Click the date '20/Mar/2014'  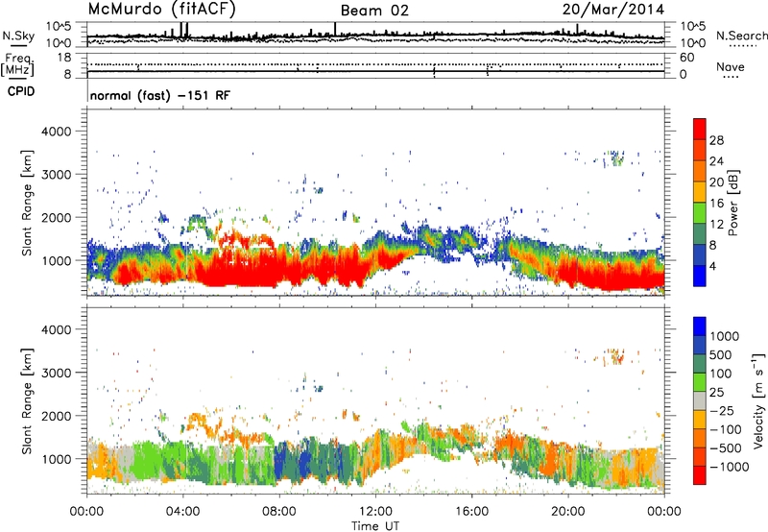(x=613, y=10)
